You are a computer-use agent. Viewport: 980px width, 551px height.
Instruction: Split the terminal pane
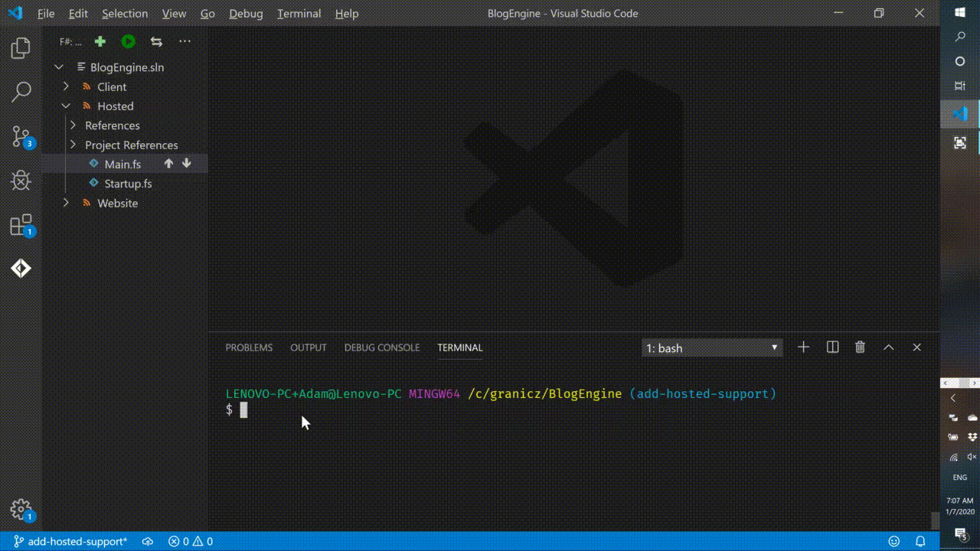(x=832, y=347)
